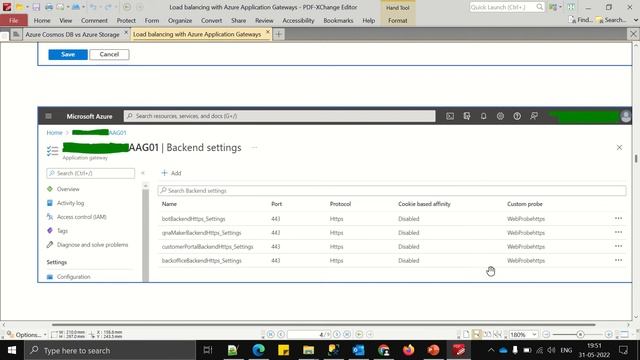This screenshot has width=640, height=360.
Task: Click the Windows taskbar search box
Action: (110, 350)
